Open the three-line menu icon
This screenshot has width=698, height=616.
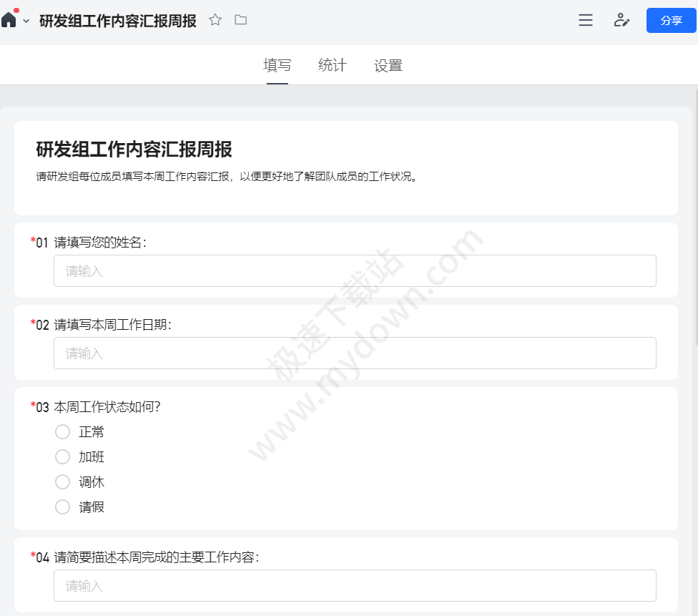click(585, 21)
